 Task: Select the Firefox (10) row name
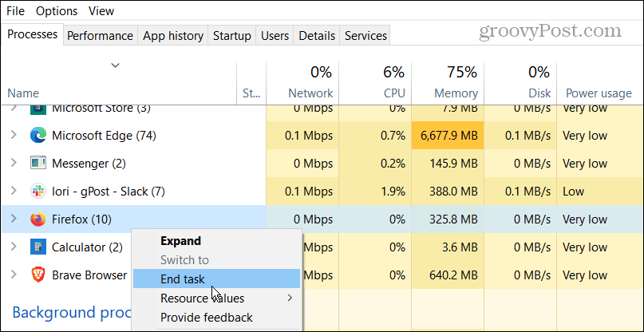pos(81,219)
